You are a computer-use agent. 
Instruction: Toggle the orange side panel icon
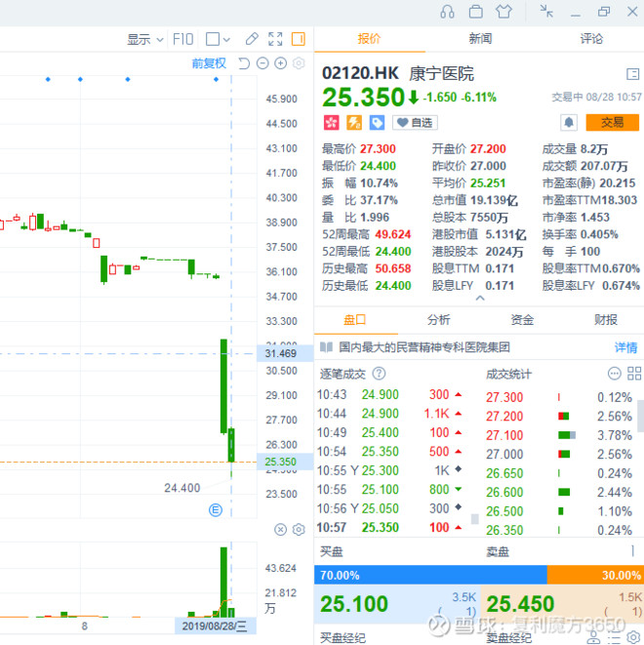(299, 39)
